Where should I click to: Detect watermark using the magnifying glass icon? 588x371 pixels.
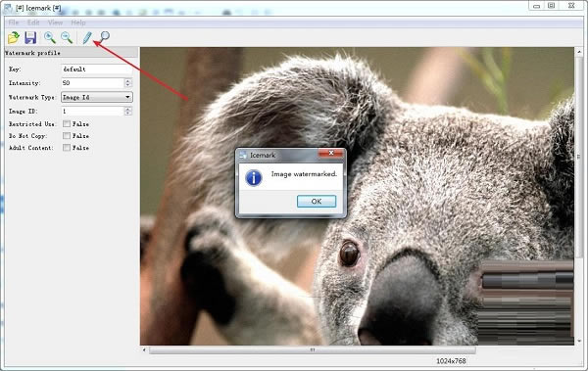[x=104, y=37]
